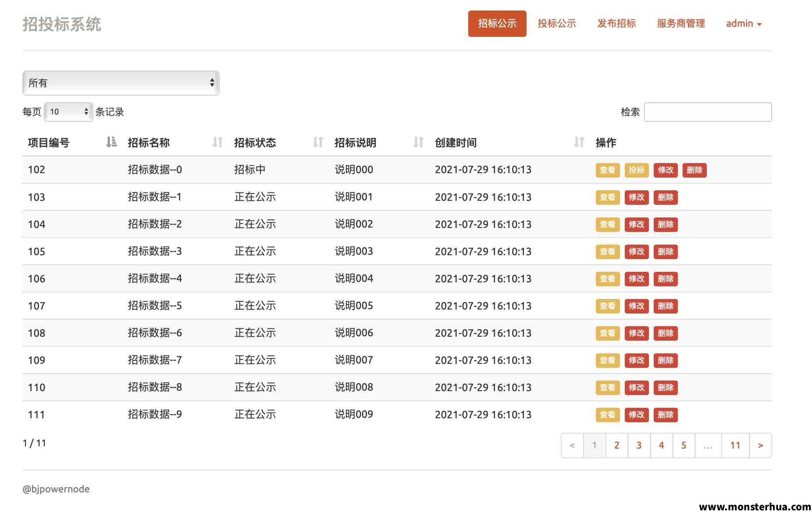Edit project 104 with 修改
The height and width of the screenshot is (520, 812).
[636, 224]
